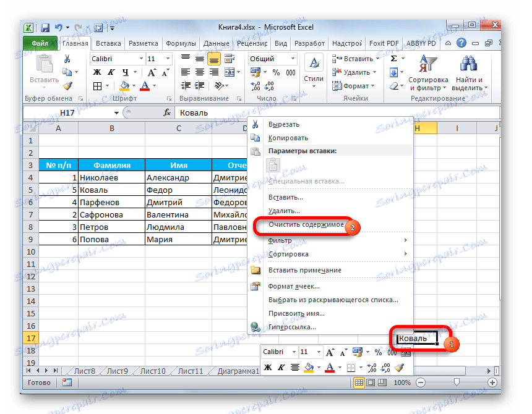Open Найти и выделить binoculars menu
532x414 pixels.
(470, 73)
